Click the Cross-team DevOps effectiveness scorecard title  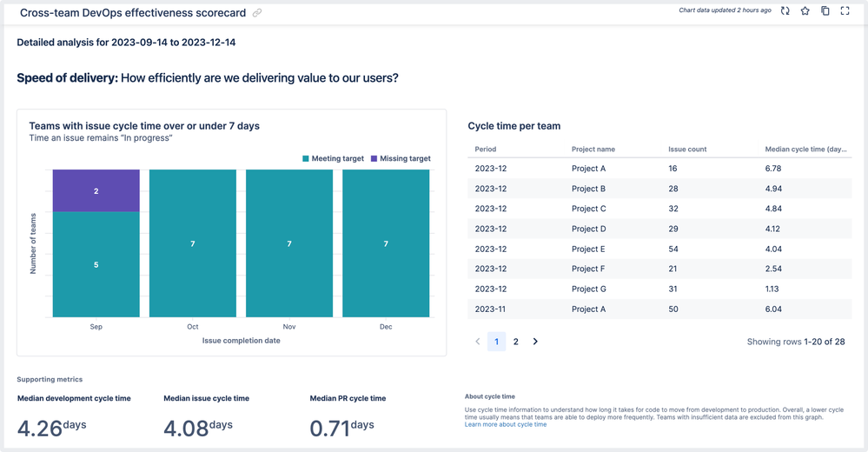[133, 13]
